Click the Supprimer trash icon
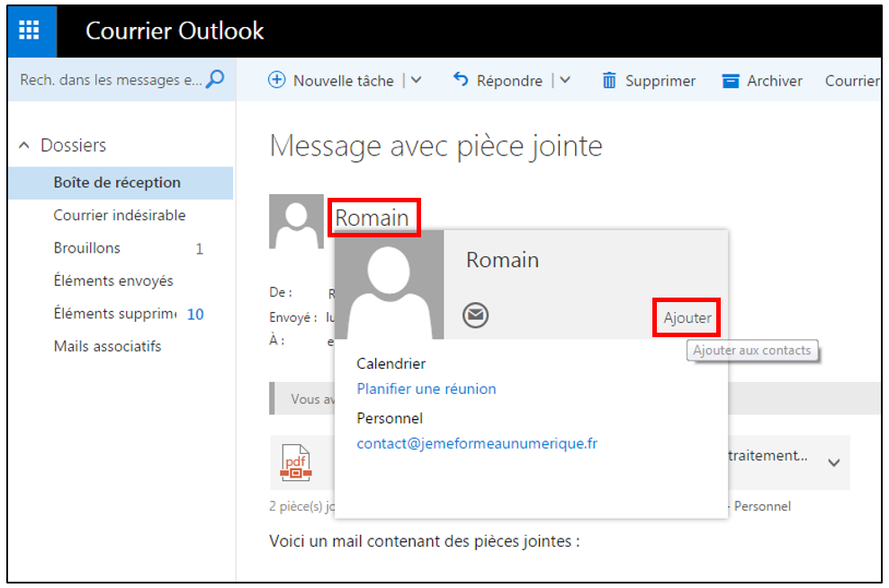 609,80
